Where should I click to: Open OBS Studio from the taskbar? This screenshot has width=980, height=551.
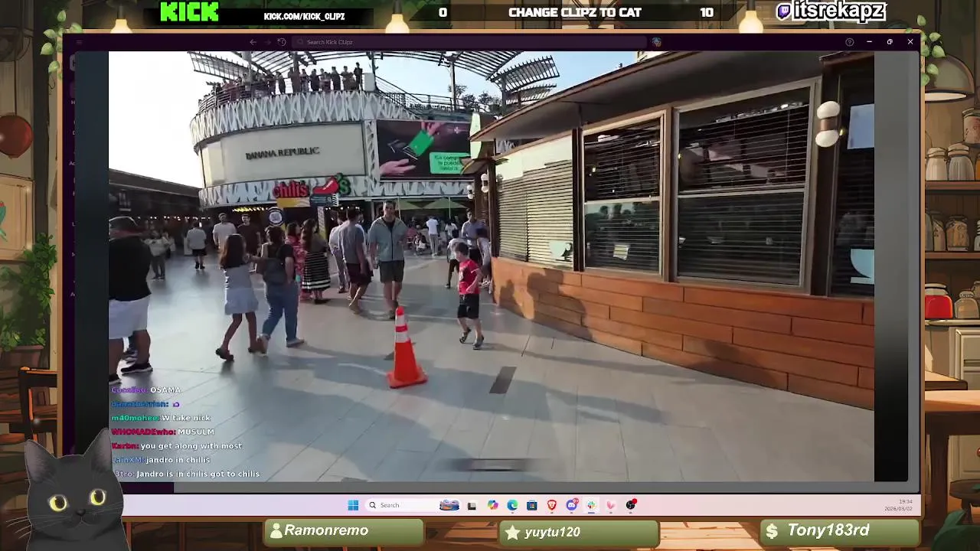pyautogui.click(x=631, y=505)
